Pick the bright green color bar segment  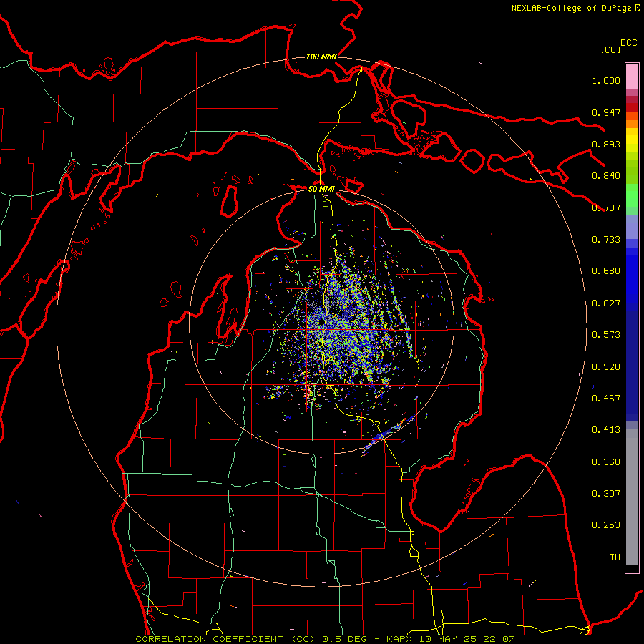(632, 195)
